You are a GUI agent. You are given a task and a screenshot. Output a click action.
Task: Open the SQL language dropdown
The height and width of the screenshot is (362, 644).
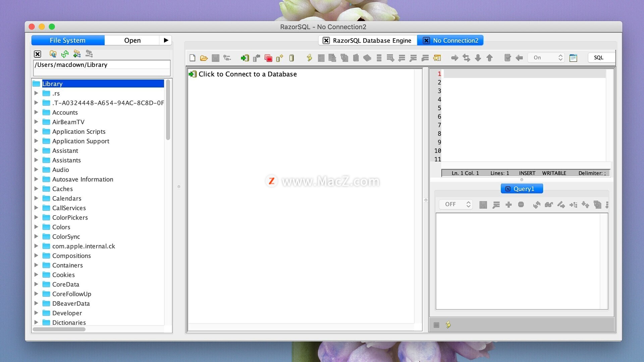click(x=602, y=58)
